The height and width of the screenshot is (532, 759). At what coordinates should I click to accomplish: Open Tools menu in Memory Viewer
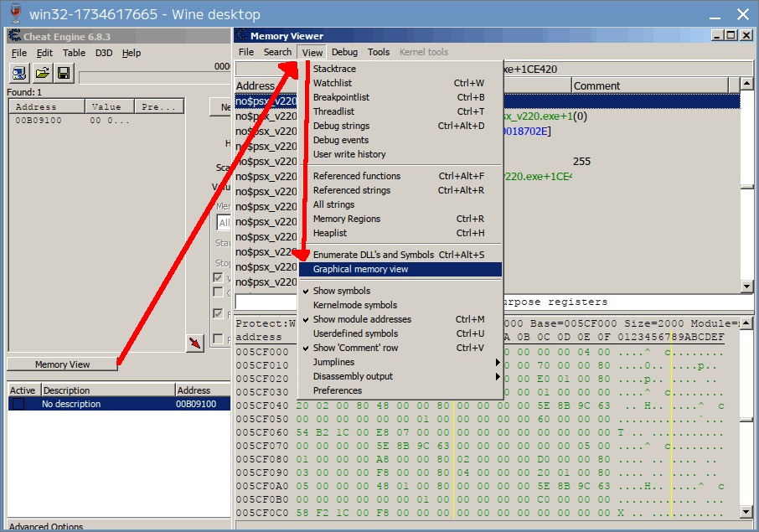[x=379, y=52]
